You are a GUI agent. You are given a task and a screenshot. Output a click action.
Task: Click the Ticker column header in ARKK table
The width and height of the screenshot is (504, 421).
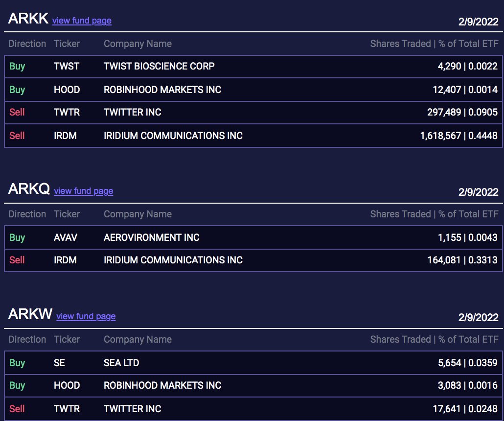tap(67, 44)
